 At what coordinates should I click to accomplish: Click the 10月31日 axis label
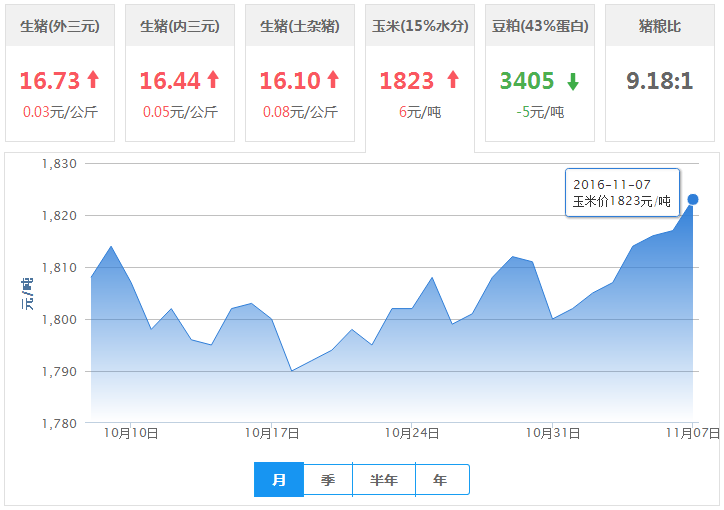click(553, 433)
